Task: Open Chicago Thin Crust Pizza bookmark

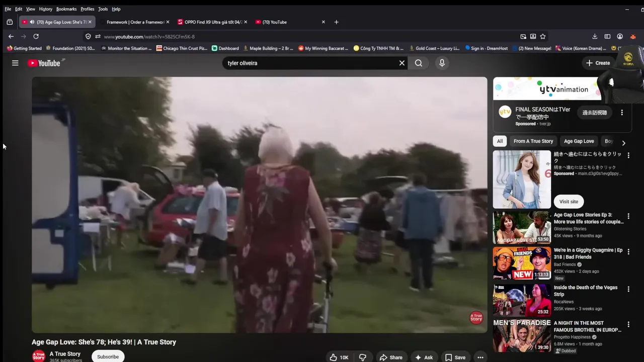Action: [x=182, y=48]
